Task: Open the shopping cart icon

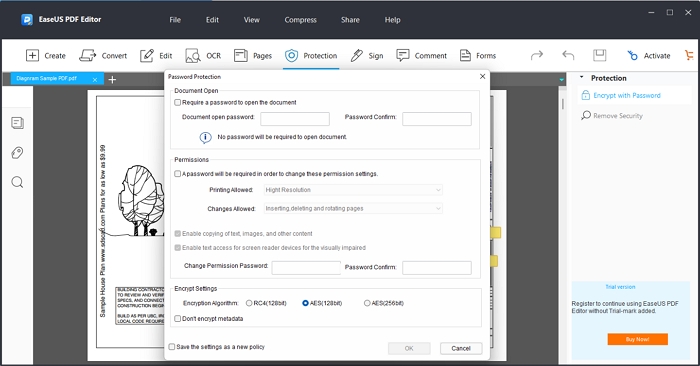Action: [690, 55]
